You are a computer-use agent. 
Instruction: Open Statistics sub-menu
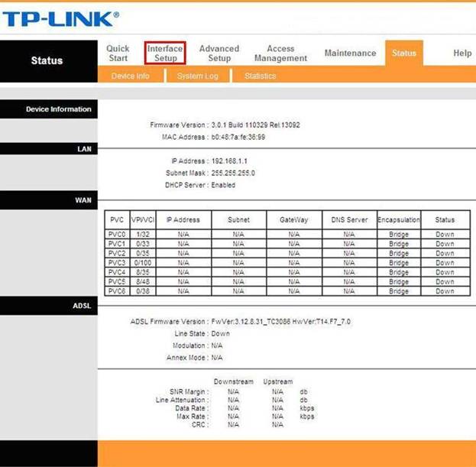coord(261,76)
